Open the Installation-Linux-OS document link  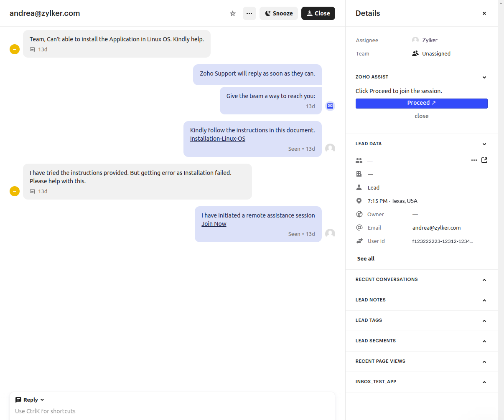tap(217, 139)
